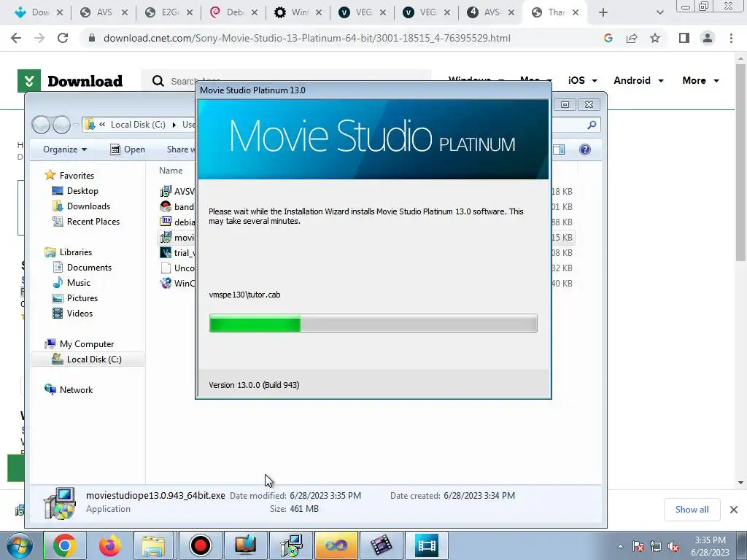Select the trial_ file in list

pos(178,253)
